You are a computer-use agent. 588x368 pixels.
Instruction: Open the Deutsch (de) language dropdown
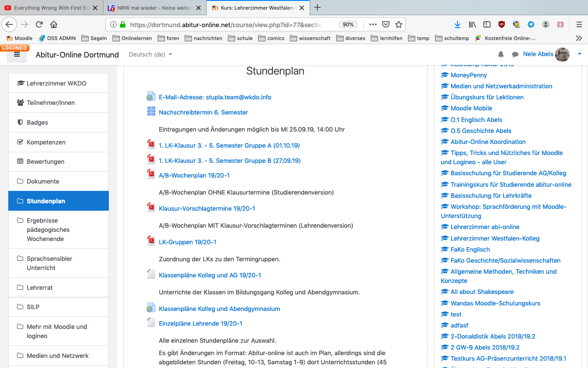pyautogui.click(x=150, y=54)
